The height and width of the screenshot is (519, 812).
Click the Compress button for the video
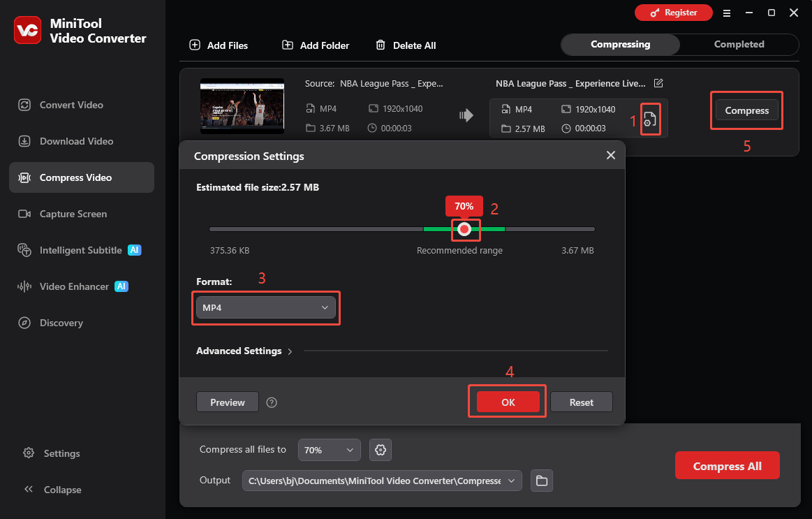[747, 110]
